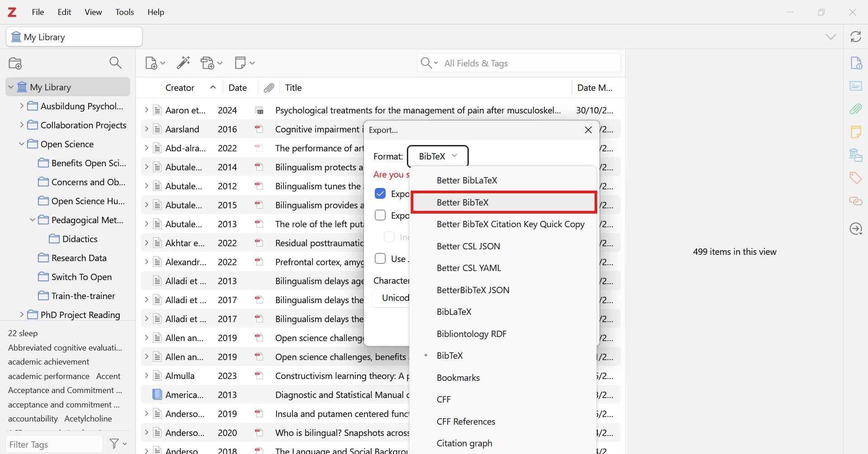868x454 pixels.
Task: Open the Edit menu
Action: (x=64, y=12)
